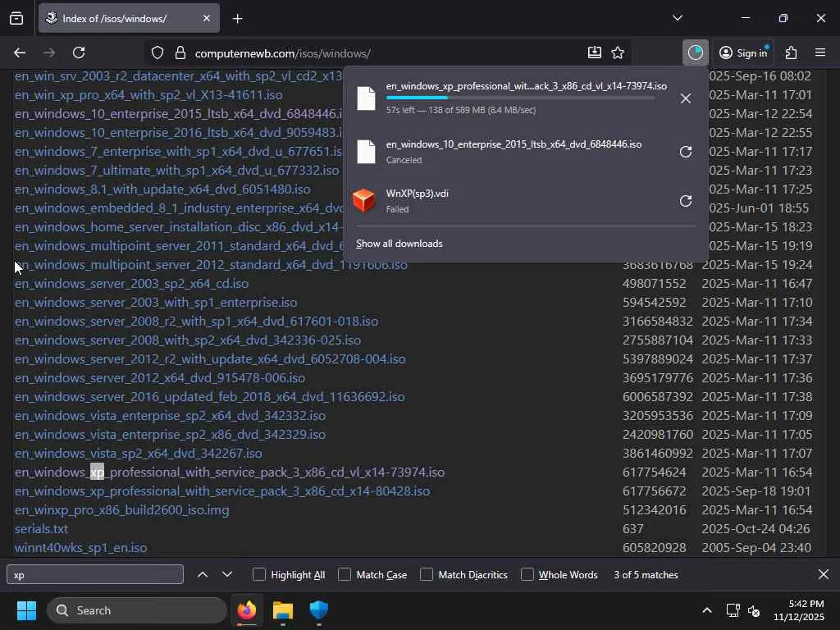View site security via padlock icon

coord(180,52)
